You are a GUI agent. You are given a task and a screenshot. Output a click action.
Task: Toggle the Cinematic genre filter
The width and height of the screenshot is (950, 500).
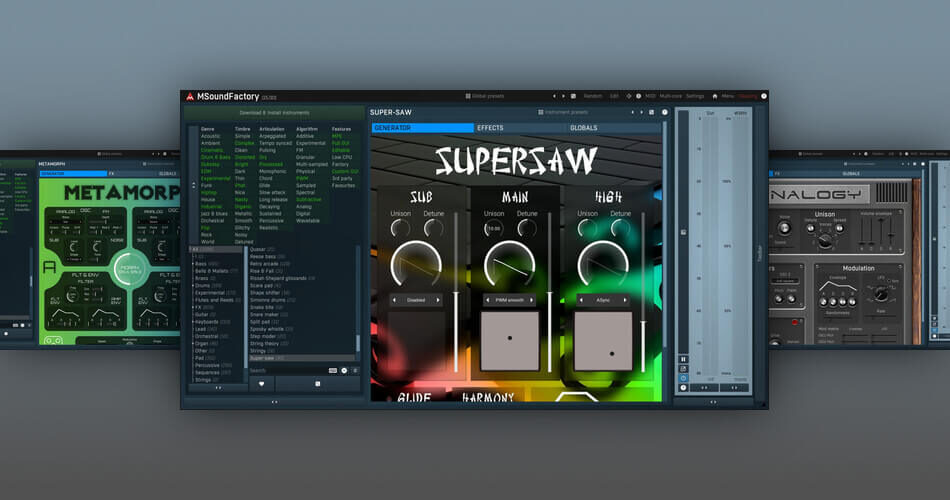click(214, 149)
